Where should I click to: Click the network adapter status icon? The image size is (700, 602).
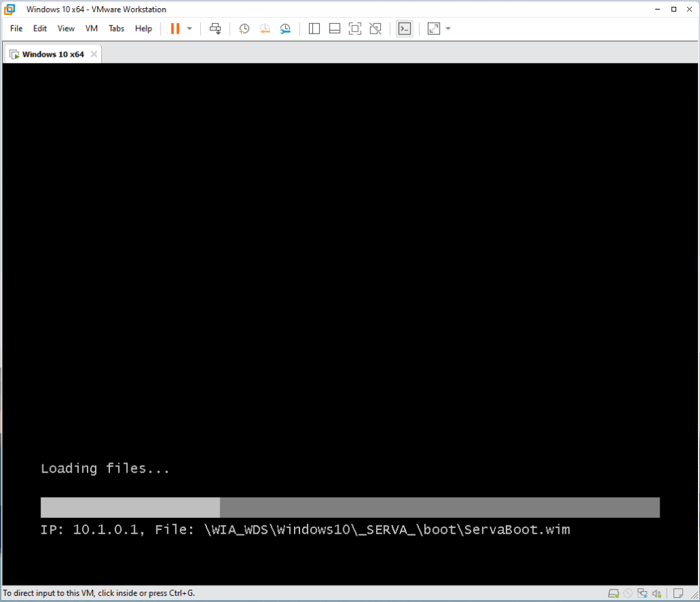tap(642, 593)
